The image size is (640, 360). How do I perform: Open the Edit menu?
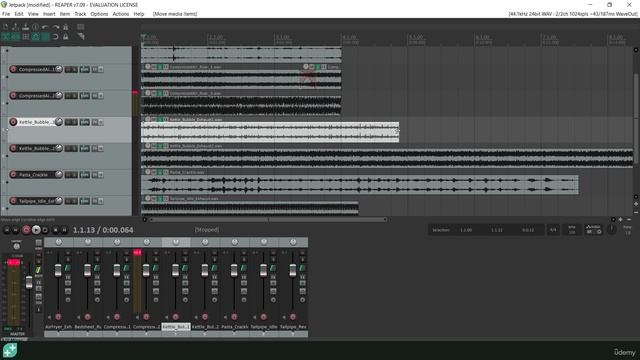point(19,14)
